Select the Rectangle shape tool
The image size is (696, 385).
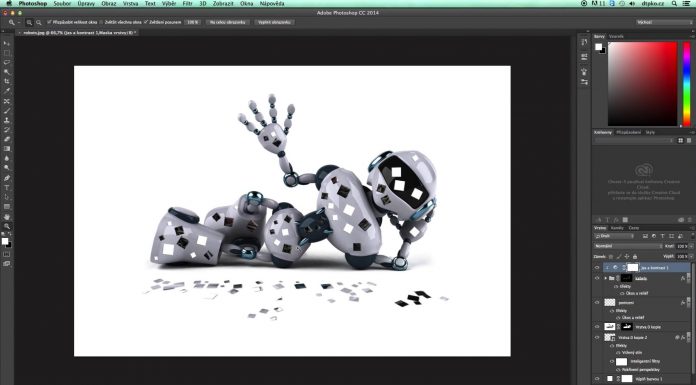pos(7,207)
